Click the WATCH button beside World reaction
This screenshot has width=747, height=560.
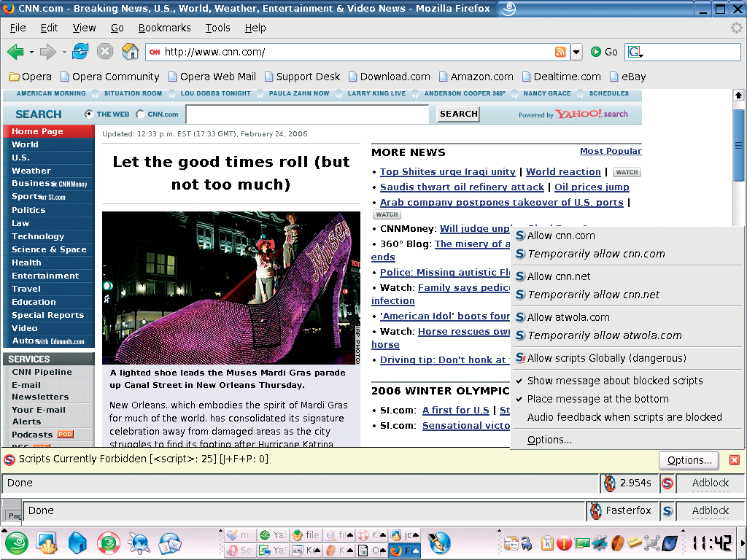627,172
